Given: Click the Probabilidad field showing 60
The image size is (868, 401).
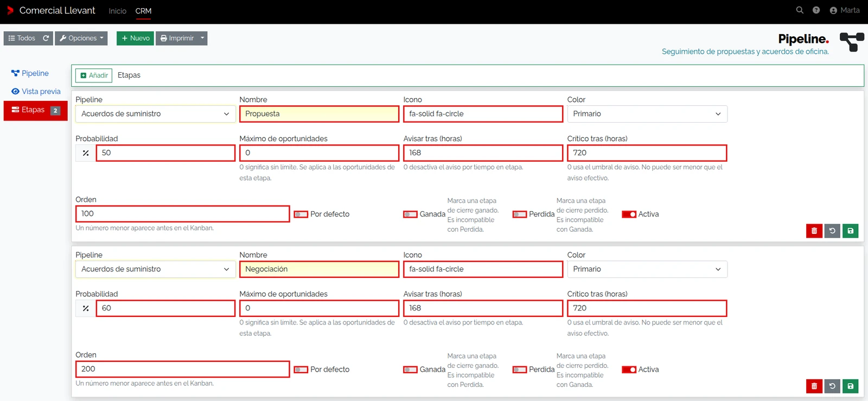Looking at the screenshot, I should [x=165, y=308].
